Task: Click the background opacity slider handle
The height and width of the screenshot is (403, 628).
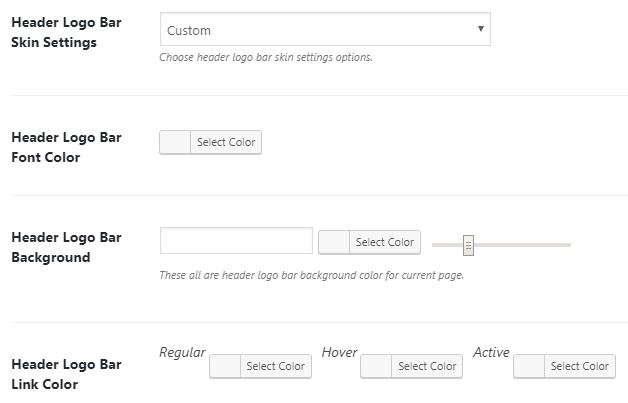Action: [468, 244]
